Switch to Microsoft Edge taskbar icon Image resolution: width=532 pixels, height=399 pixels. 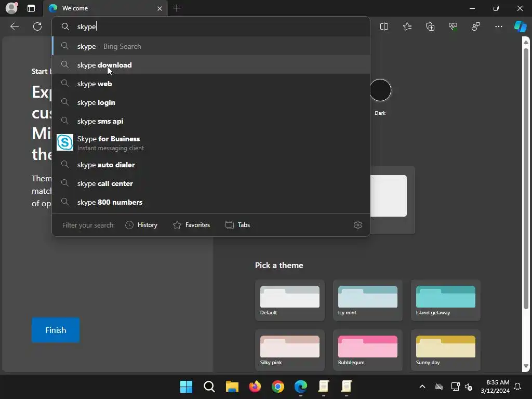click(301, 387)
